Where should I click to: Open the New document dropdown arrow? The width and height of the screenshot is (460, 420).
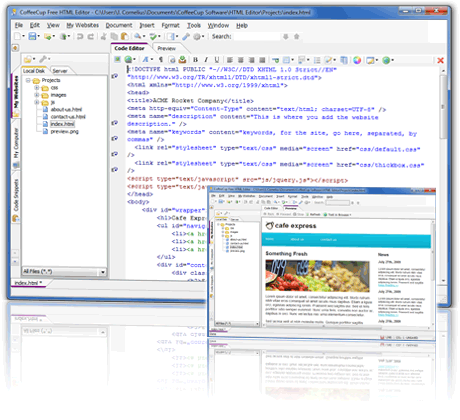pyautogui.click(x=23, y=36)
